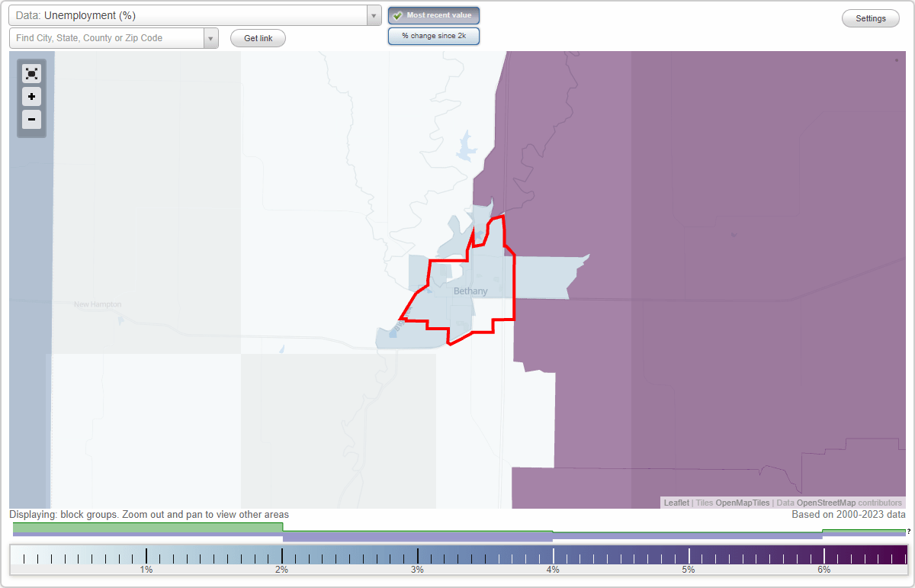Click the 5% label on the legend
Screen dimensions: 915x588
[689, 570]
